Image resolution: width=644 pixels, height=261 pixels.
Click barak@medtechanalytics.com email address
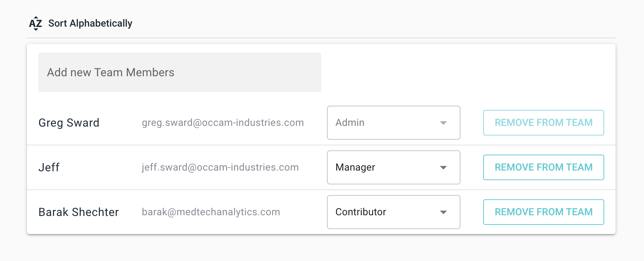[211, 212]
